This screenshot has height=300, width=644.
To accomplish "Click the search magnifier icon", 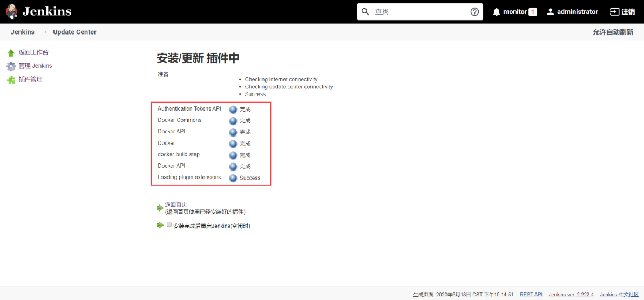I will coord(365,11).
